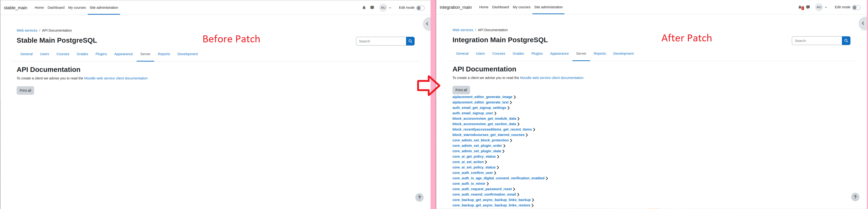
Task: Click AU user avatar in stable_main
Action: [383, 7]
